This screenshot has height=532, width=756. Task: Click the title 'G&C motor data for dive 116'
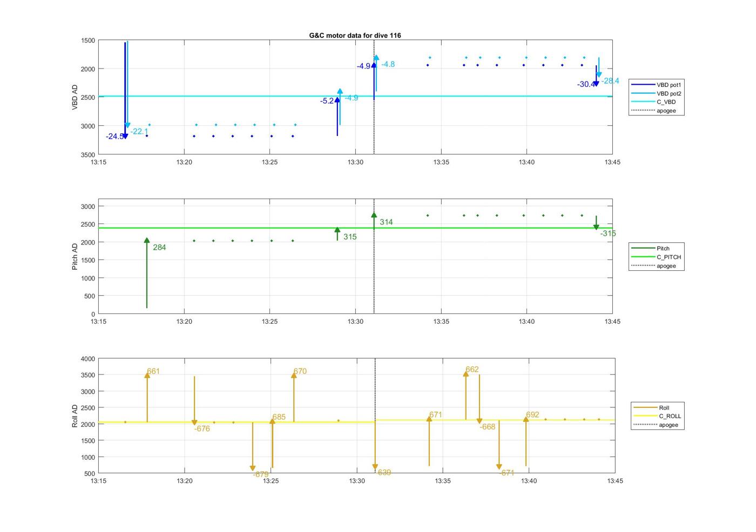(355, 35)
